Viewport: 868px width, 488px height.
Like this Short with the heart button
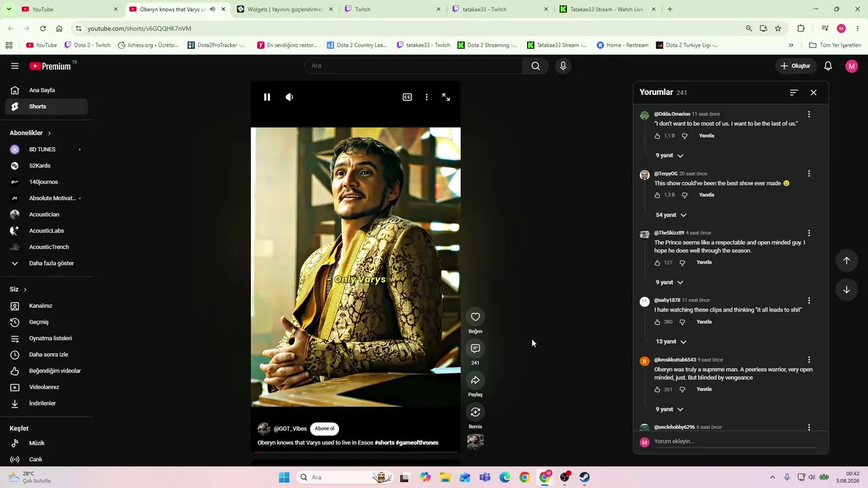[x=475, y=317]
